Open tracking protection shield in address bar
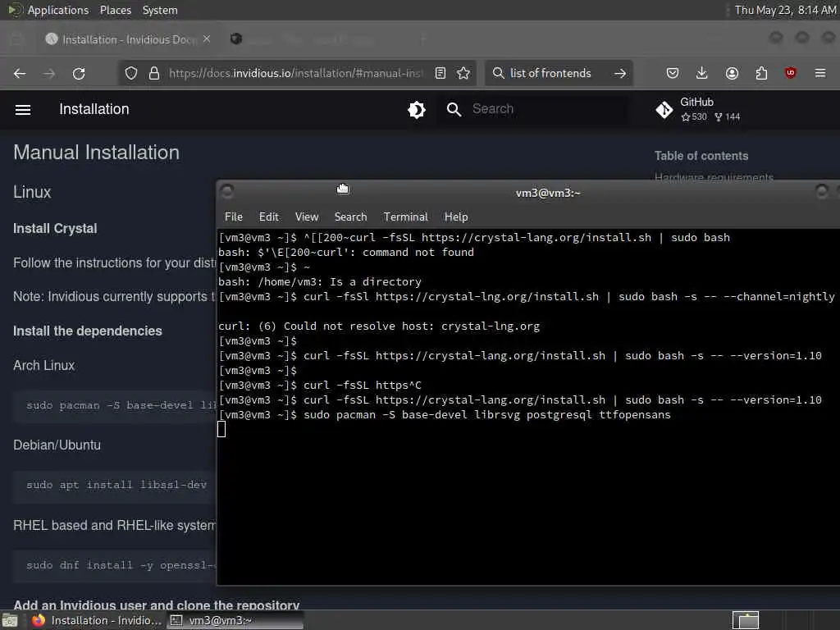 (x=131, y=73)
